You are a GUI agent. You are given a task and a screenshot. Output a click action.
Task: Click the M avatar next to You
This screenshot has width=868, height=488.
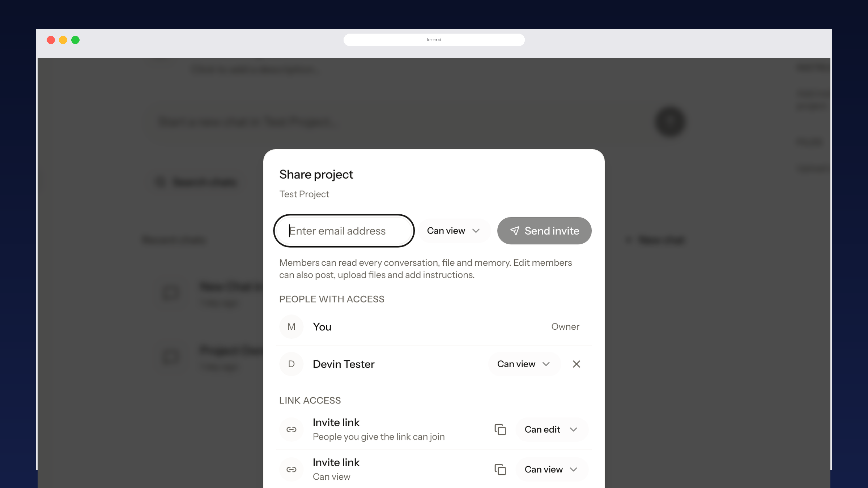pyautogui.click(x=292, y=327)
